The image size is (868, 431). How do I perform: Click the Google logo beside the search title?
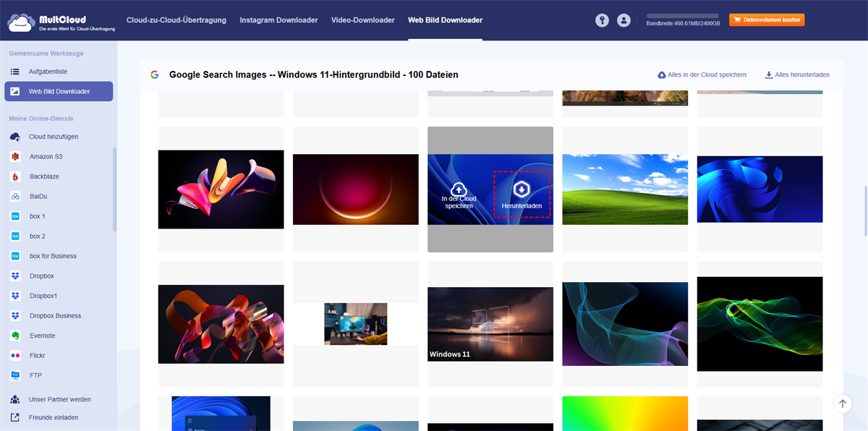coord(154,74)
